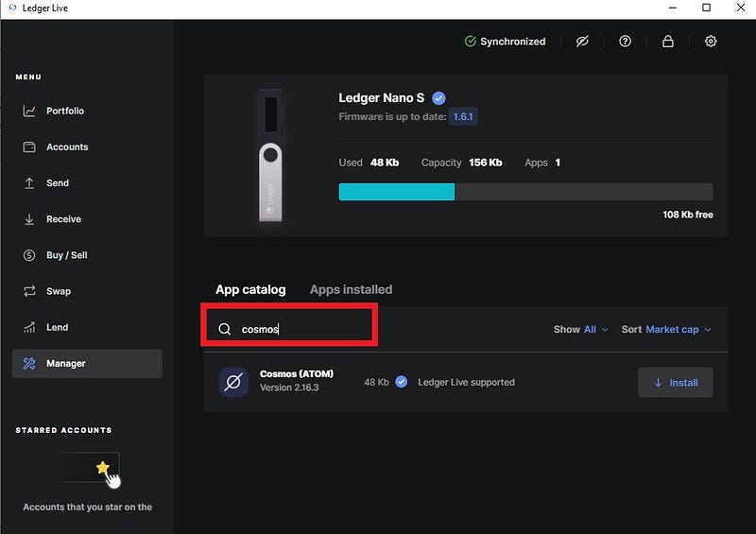This screenshot has height=534, width=756.
Task: Click the Cosmos app 48 Kb size
Action: point(376,383)
